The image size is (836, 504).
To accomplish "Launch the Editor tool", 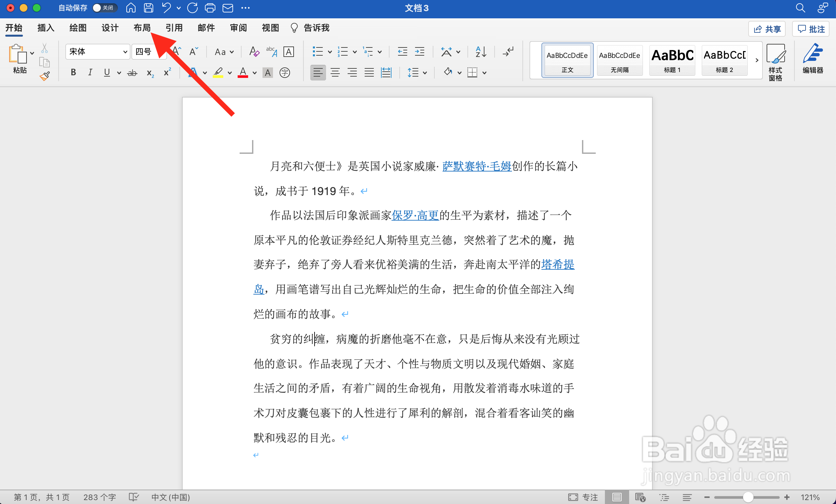I will (x=812, y=59).
